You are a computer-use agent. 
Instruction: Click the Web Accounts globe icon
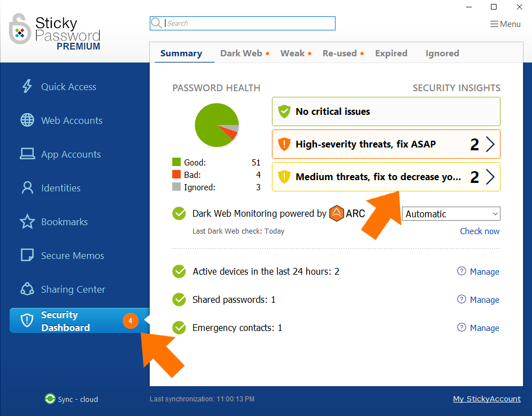pos(27,120)
